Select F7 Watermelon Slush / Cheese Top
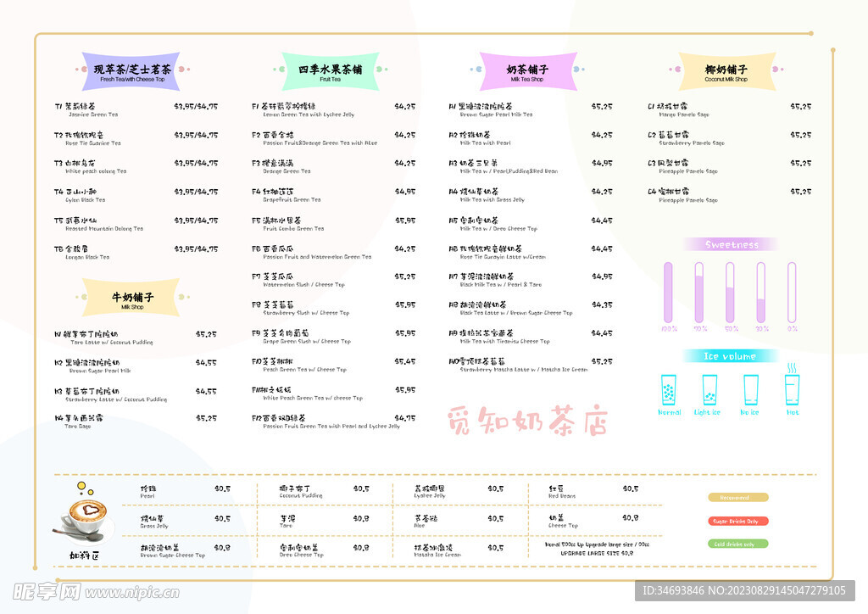The width and height of the screenshot is (868, 614). (333, 280)
